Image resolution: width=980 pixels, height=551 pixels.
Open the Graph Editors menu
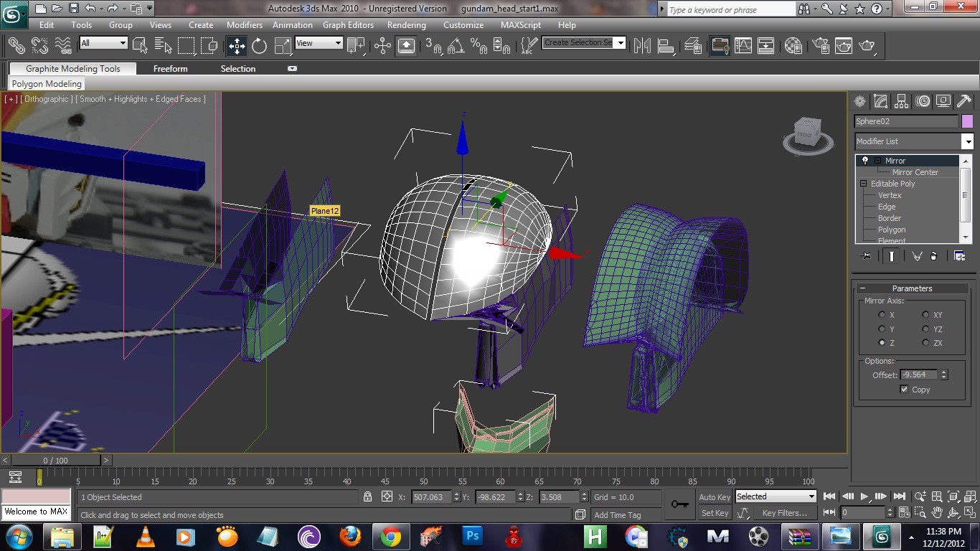pyautogui.click(x=348, y=24)
